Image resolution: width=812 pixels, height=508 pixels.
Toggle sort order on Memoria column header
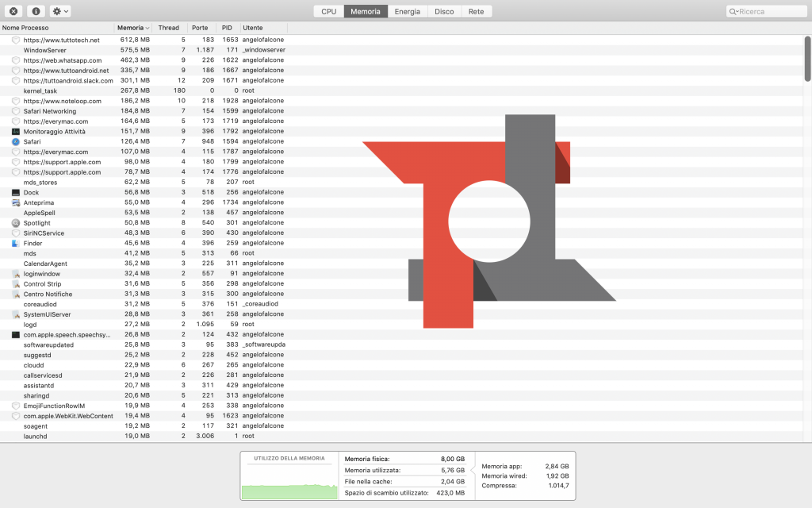133,28
